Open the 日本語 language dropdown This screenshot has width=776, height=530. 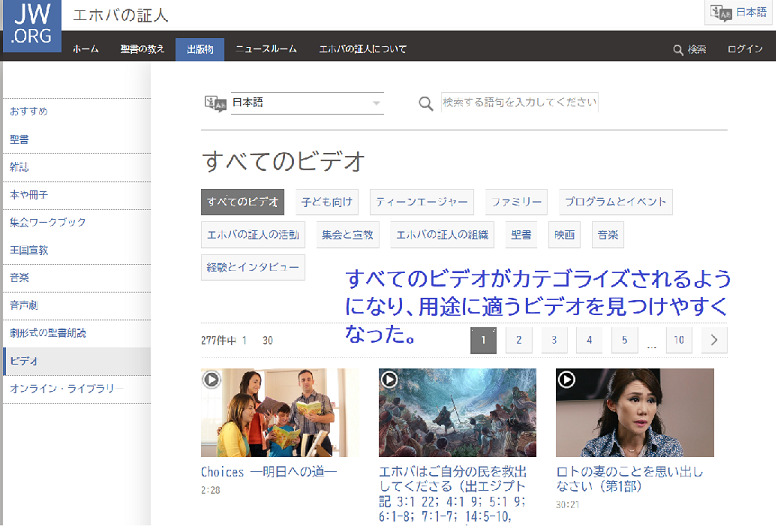coord(307,103)
